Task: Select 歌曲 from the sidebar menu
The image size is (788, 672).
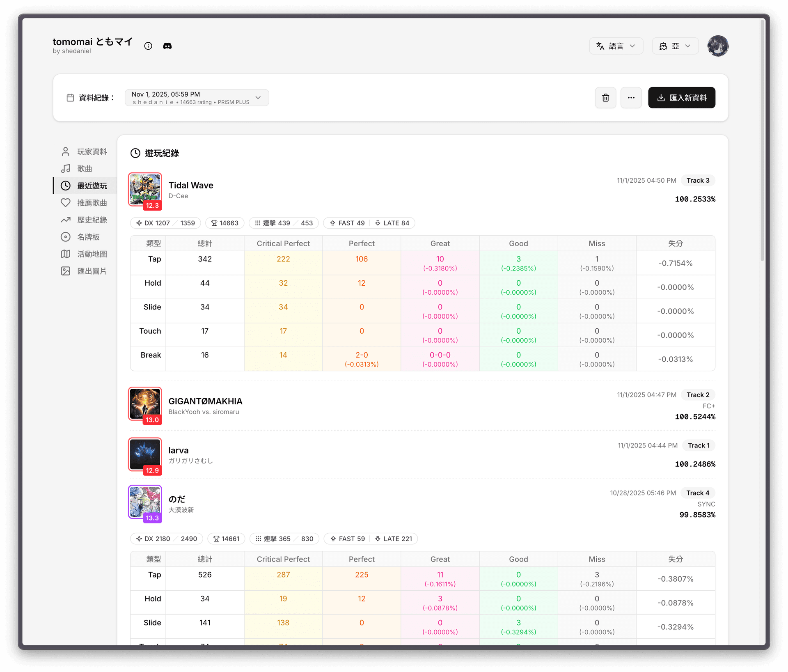Action: click(85, 169)
